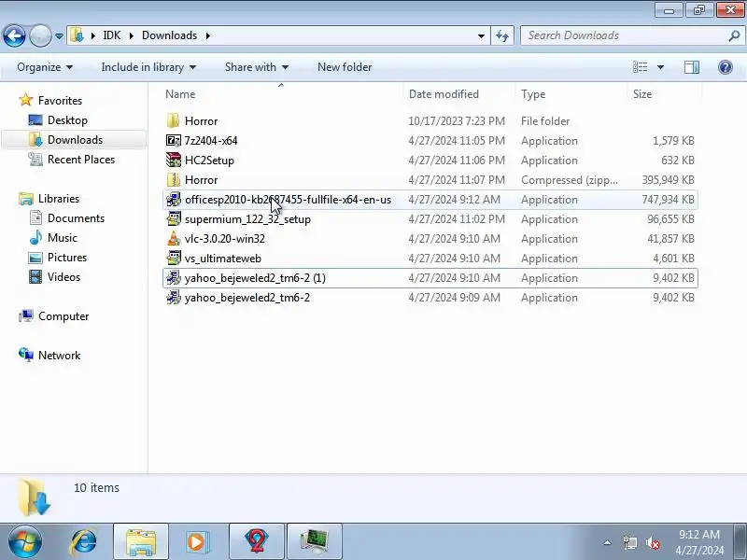Viewport: 747px width, 560px height.
Task: Open Documents library
Action: (76, 218)
